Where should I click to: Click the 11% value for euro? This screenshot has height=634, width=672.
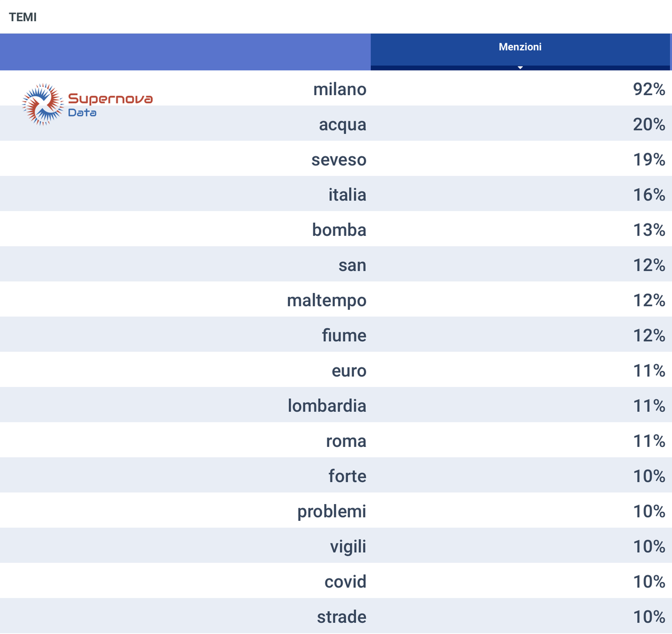tap(649, 371)
